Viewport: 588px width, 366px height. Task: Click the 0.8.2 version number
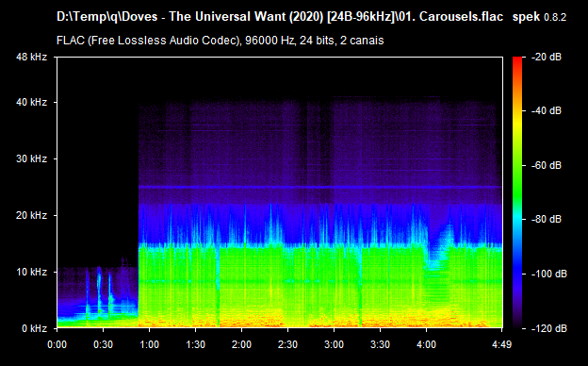coord(555,17)
